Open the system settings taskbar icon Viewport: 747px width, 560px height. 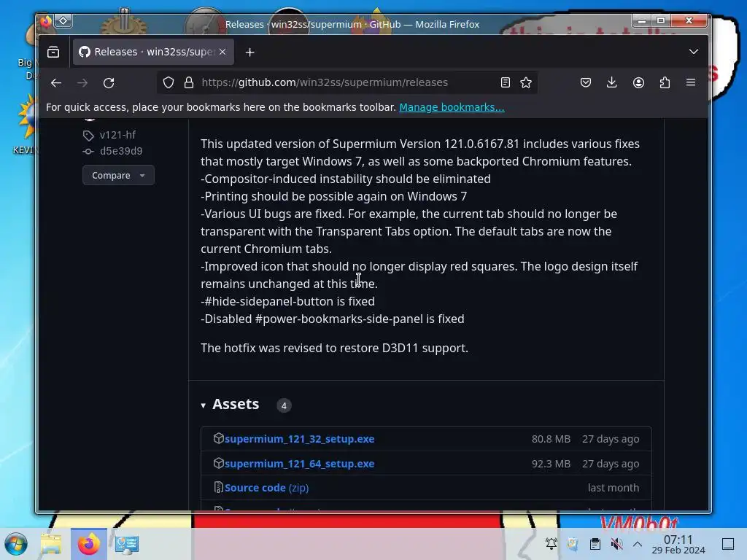pos(127,544)
